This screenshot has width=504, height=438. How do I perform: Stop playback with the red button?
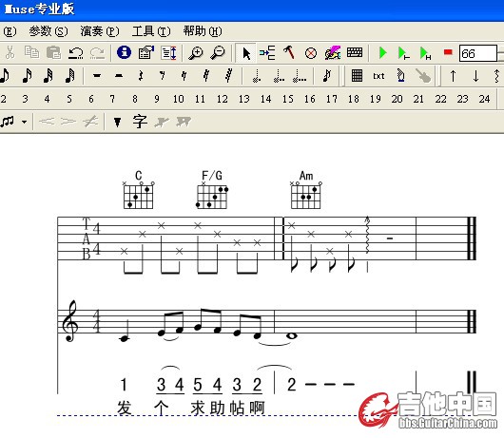448,52
